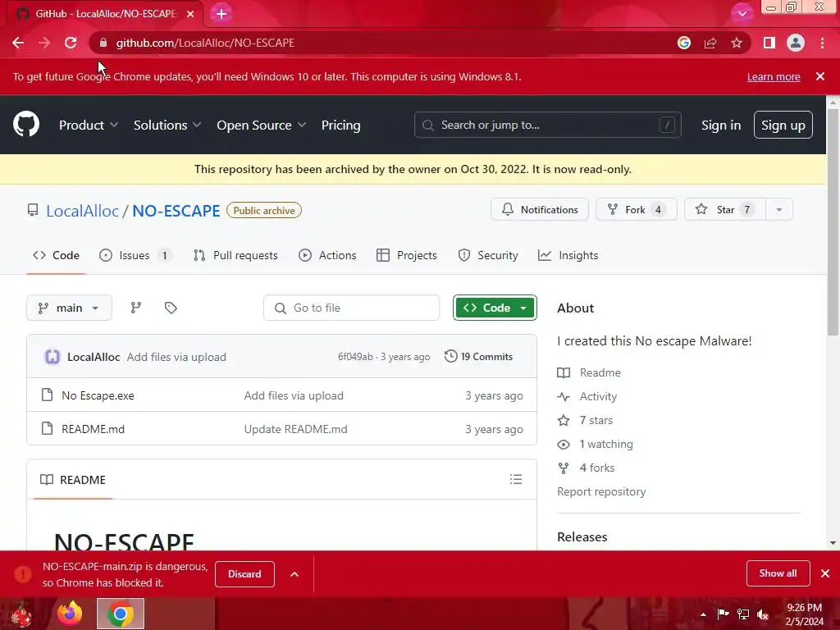Viewport: 840px width, 630px height.
Task: Open the README.md file
Action: click(94, 429)
